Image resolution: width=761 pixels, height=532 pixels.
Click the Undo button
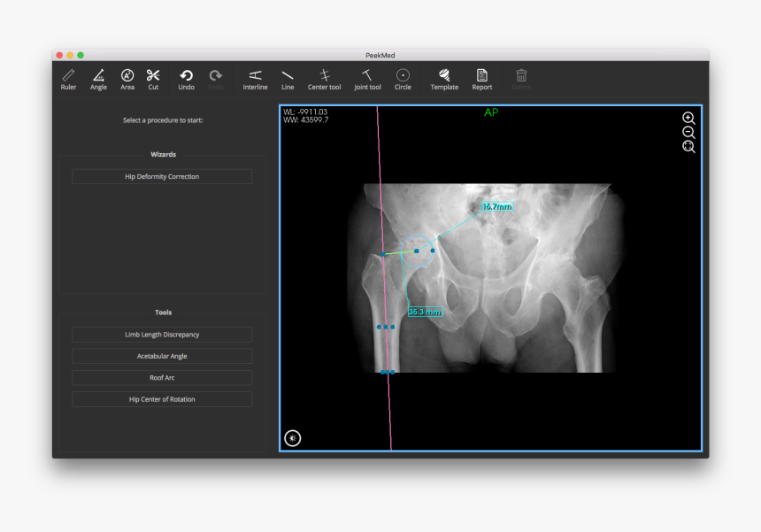187,80
